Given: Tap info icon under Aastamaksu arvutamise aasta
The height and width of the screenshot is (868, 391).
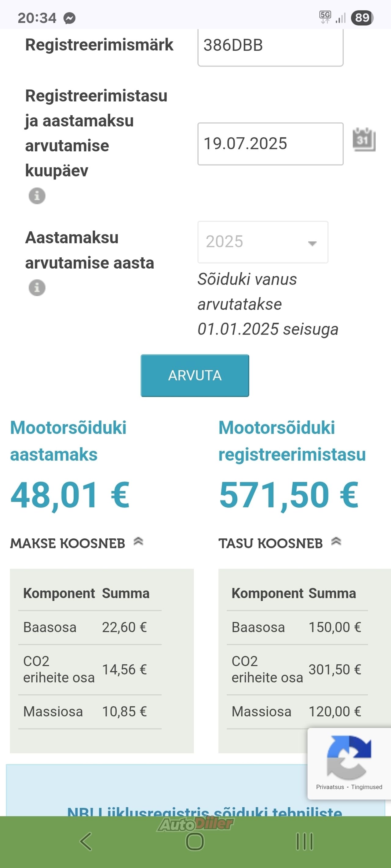Looking at the screenshot, I should pos(37,288).
